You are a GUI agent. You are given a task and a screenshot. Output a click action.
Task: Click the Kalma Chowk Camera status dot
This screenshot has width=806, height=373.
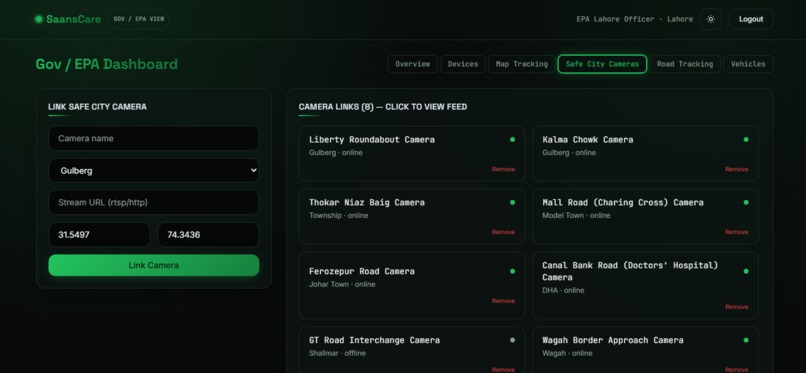745,139
